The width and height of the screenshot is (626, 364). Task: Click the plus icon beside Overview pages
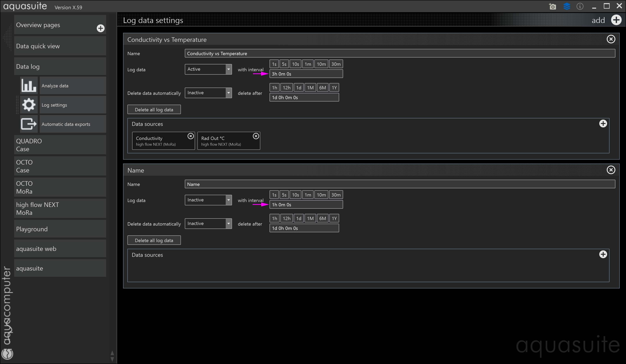[100, 28]
